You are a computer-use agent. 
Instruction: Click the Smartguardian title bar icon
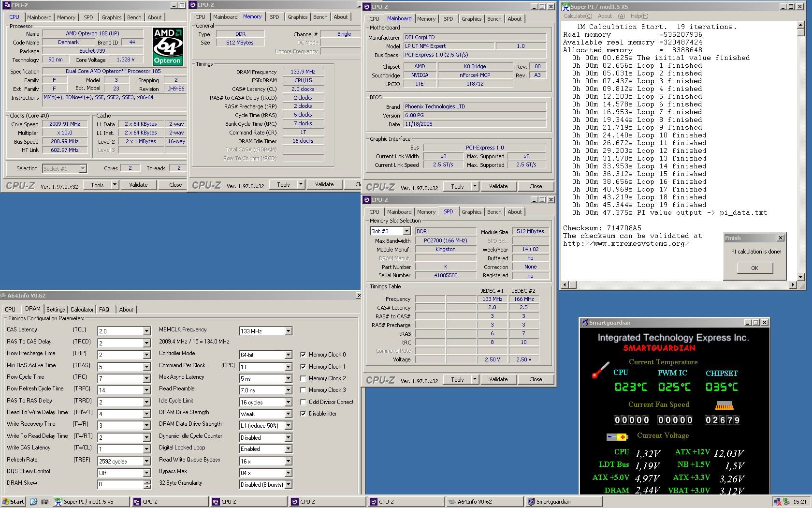[x=585, y=323]
